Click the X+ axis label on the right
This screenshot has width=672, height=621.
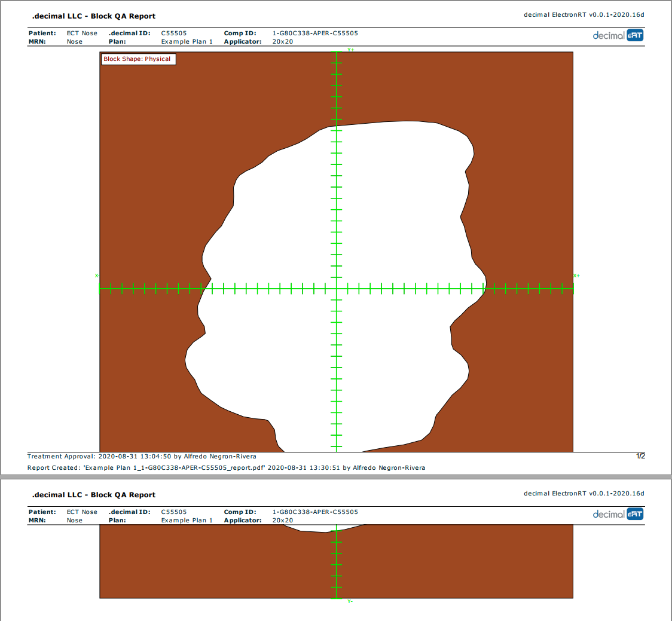[x=576, y=276]
